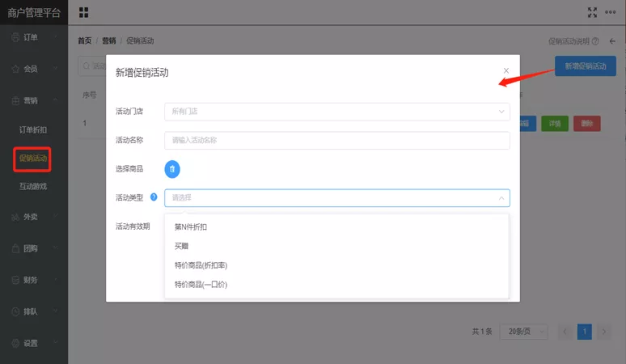Click the blue 选择商品 round button
Screen dimensions: 626x364
click(x=172, y=169)
